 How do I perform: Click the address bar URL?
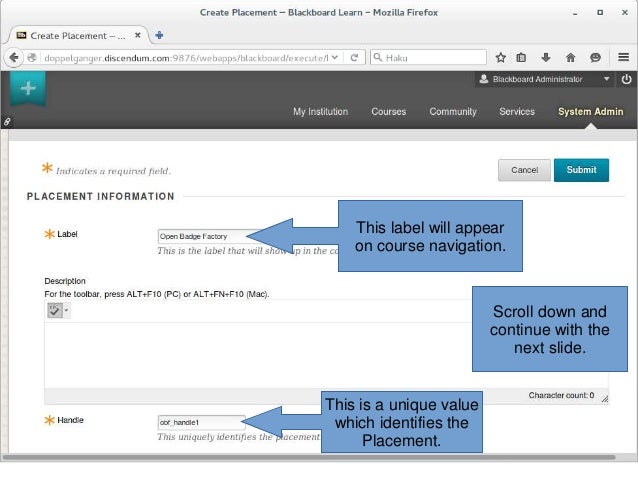pos(186,58)
